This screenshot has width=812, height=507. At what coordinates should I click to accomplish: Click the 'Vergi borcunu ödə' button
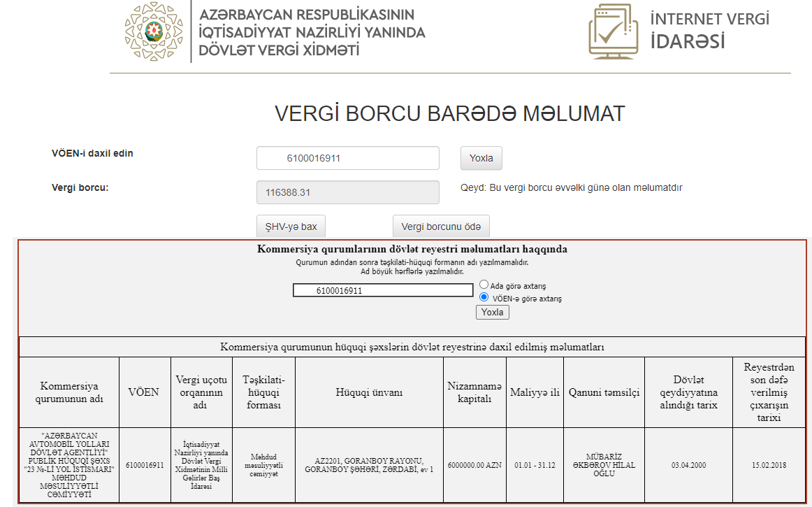(x=441, y=227)
